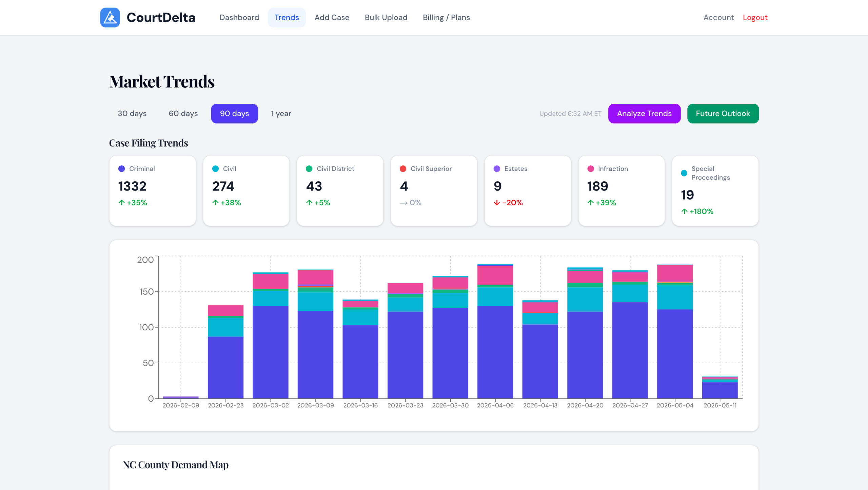The width and height of the screenshot is (868, 490).
Task: Click the Logout link
Action: 755,17
